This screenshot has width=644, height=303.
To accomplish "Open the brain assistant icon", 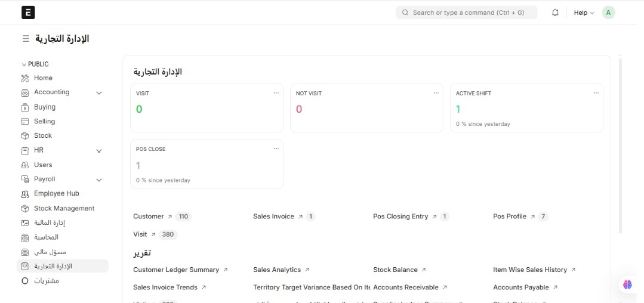I will (x=627, y=285).
